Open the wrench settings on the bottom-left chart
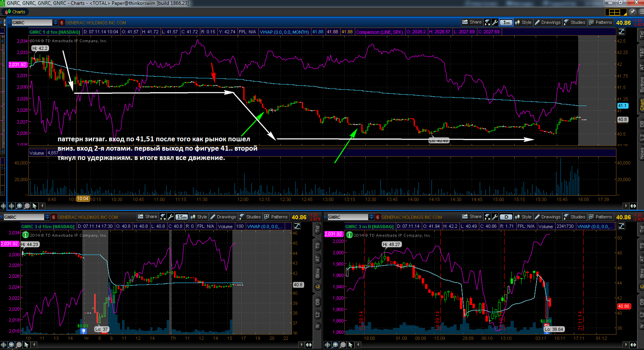 click(x=170, y=217)
